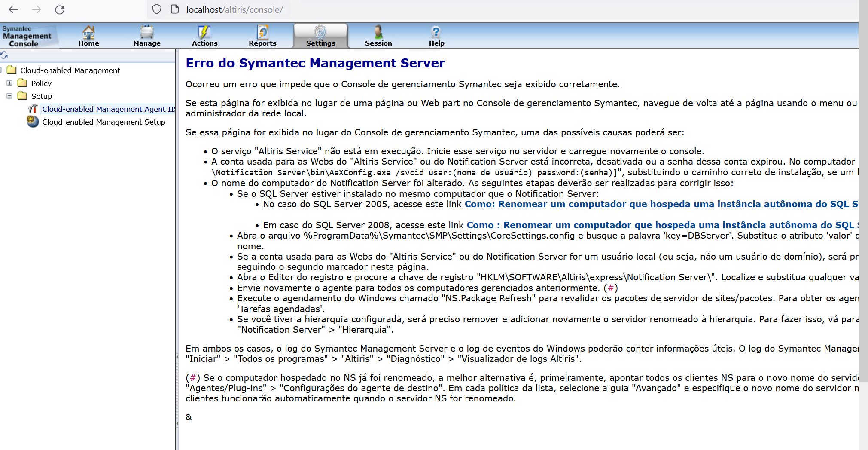Image resolution: width=868 pixels, height=450 pixels.
Task: Open the Manage menu icon
Action: 146,32
